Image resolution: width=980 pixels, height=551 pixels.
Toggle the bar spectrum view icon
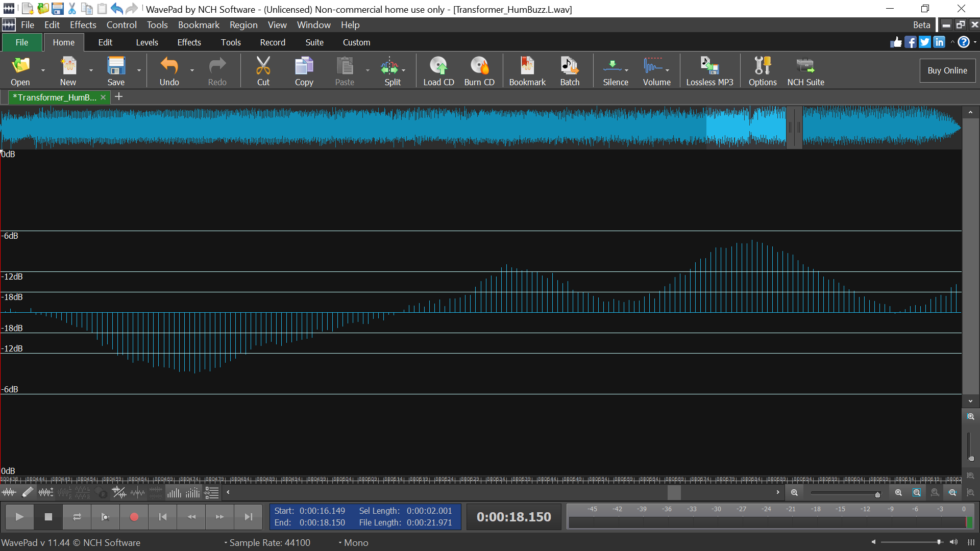(x=174, y=492)
